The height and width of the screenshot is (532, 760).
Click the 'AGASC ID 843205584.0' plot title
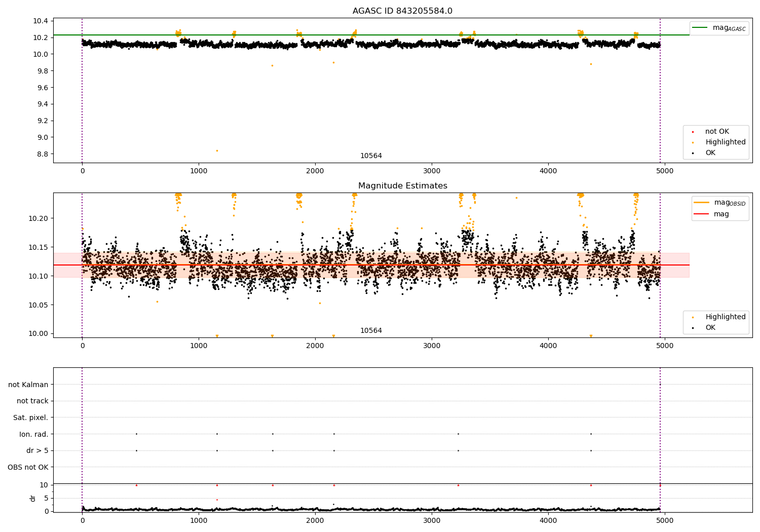point(403,11)
